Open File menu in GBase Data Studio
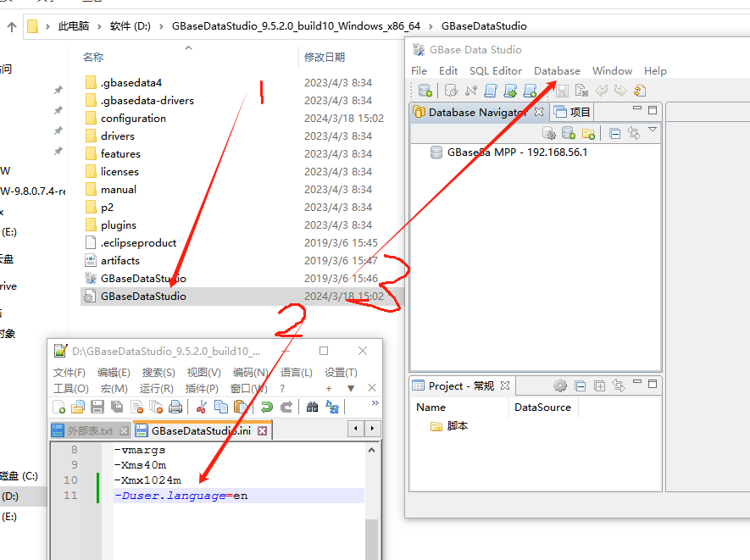This screenshot has height=560, width=750. click(x=419, y=71)
